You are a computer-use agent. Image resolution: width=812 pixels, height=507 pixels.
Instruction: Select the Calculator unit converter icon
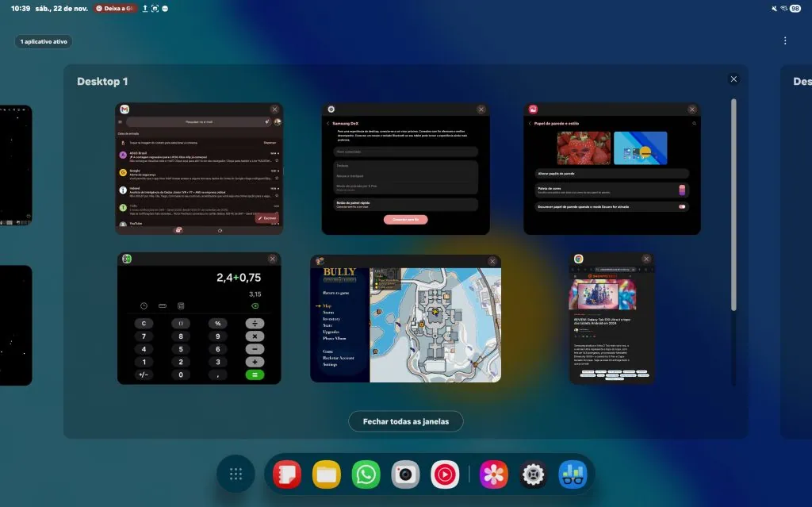click(x=163, y=305)
